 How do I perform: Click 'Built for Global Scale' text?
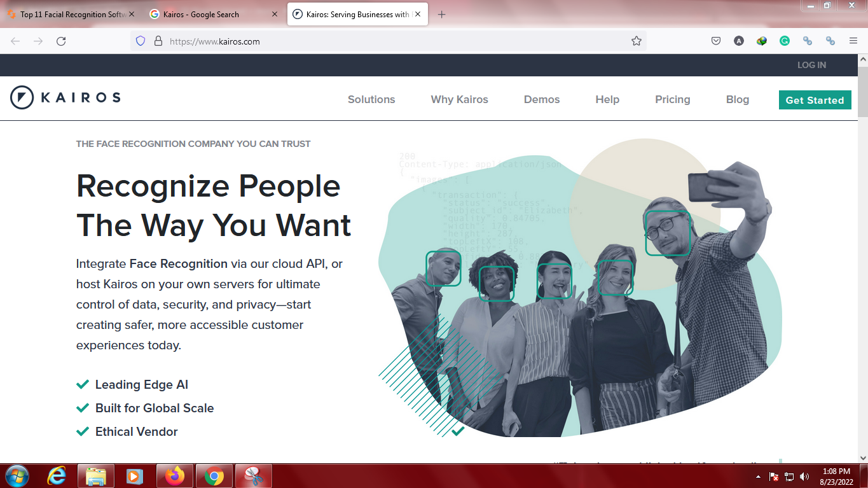(x=155, y=408)
